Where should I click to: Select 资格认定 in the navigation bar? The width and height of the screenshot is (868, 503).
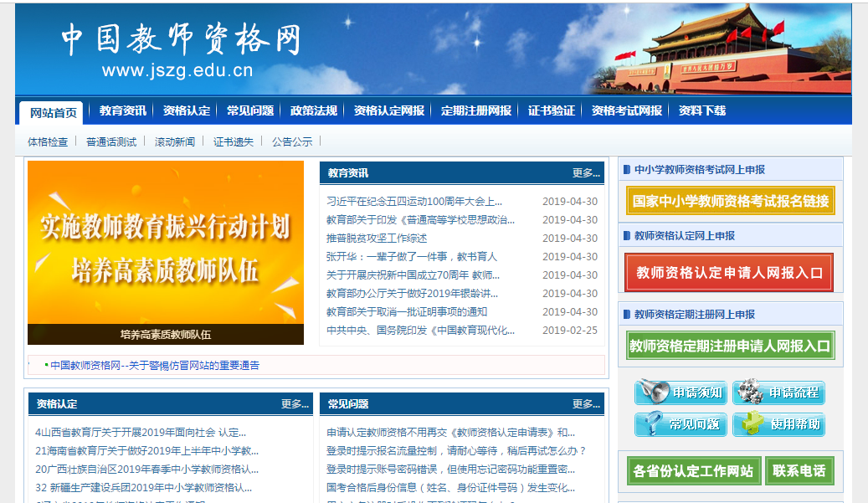(x=187, y=110)
